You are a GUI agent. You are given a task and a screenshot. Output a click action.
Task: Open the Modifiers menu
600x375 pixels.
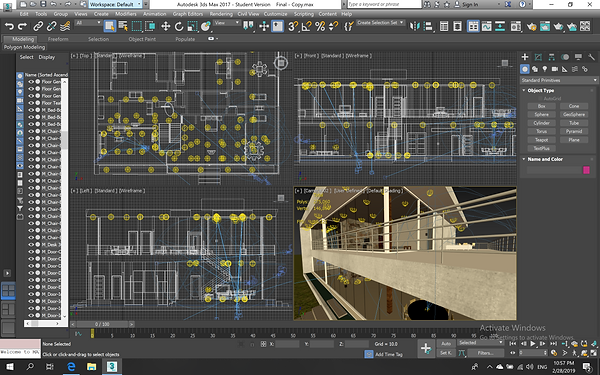pyautogui.click(x=126, y=14)
